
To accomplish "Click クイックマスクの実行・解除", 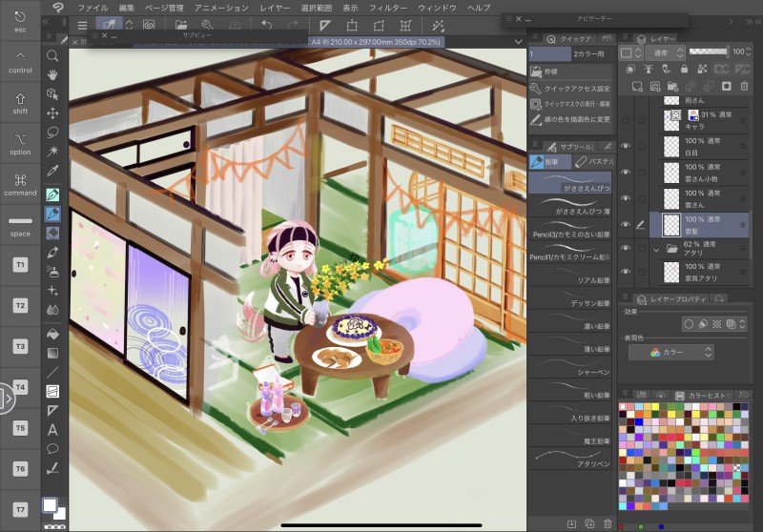I will (x=570, y=104).
